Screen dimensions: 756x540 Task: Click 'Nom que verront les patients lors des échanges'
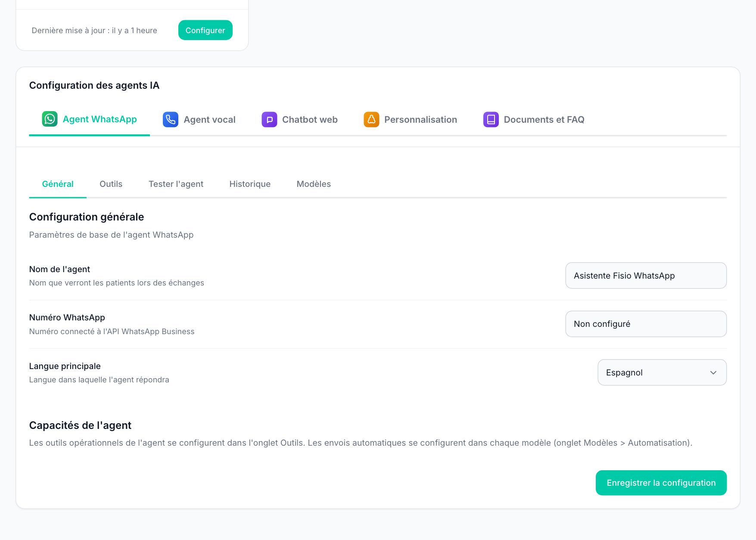point(117,283)
